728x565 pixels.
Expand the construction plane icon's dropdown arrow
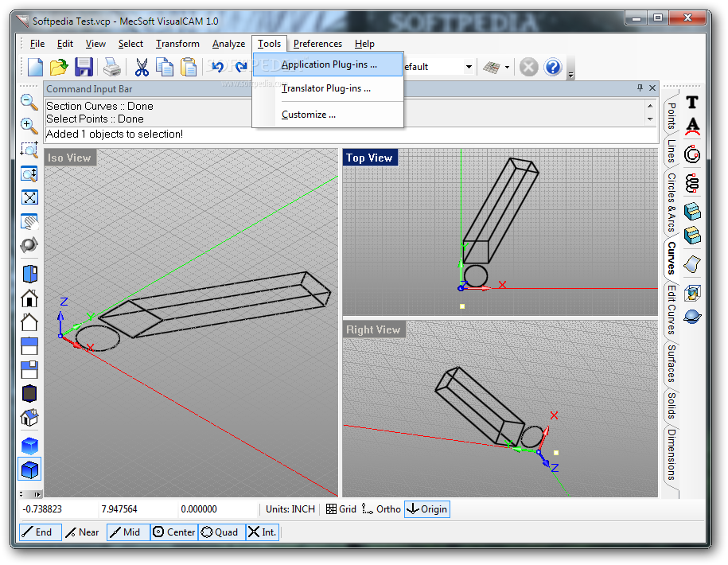pos(507,68)
